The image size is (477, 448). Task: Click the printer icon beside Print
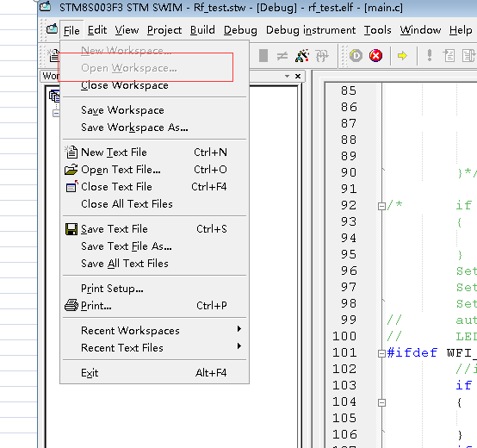click(71, 305)
